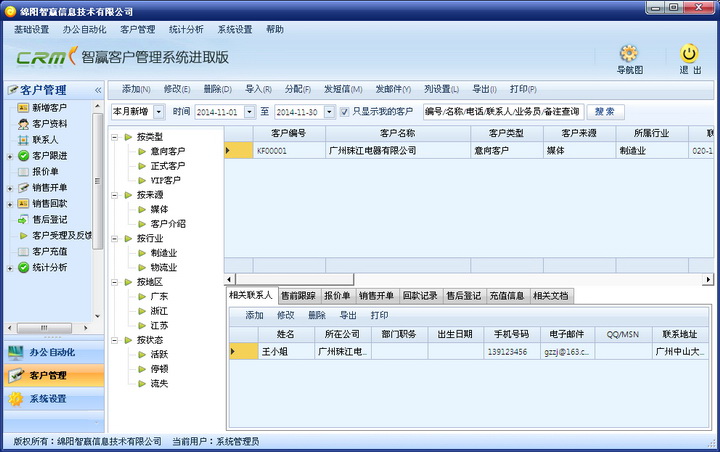This screenshot has width=720, height=452.
Task: Open the 本月新增 period dropdown
Action: pos(158,112)
